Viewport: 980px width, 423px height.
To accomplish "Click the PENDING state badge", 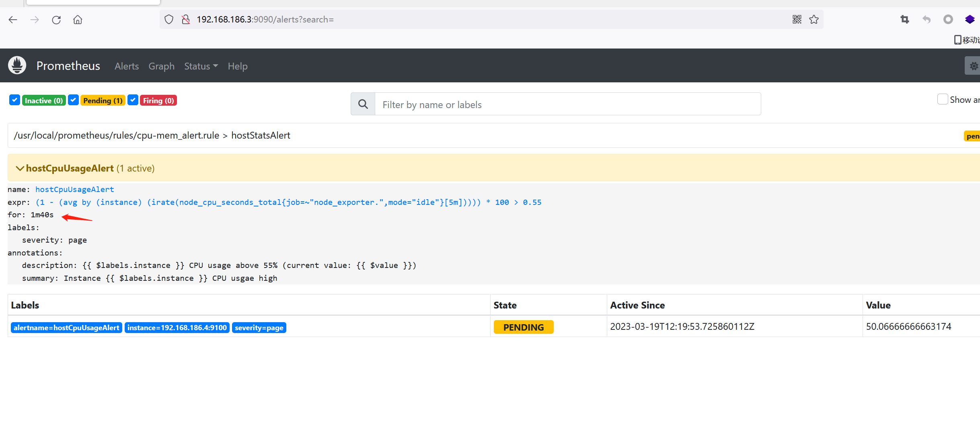I will [524, 327].
